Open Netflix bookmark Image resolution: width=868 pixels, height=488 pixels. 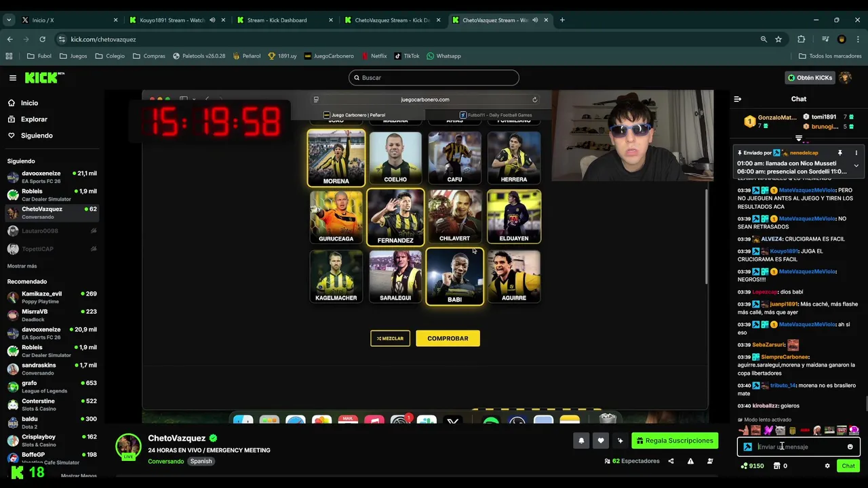tap(374, 56)
